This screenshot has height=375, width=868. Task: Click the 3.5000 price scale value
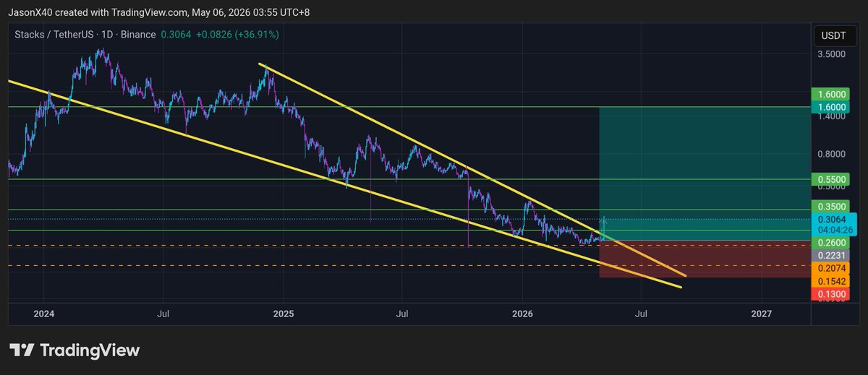[831, 54]
